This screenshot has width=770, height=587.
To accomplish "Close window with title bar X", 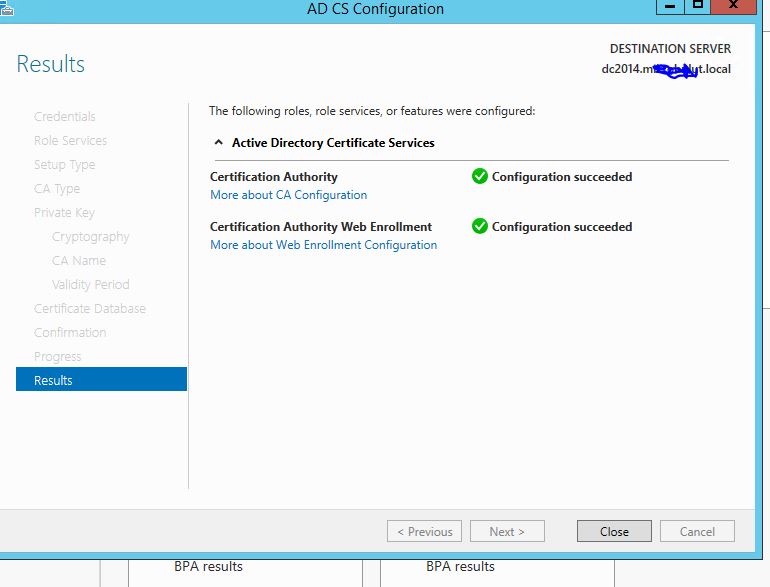I will pos(733,6).
